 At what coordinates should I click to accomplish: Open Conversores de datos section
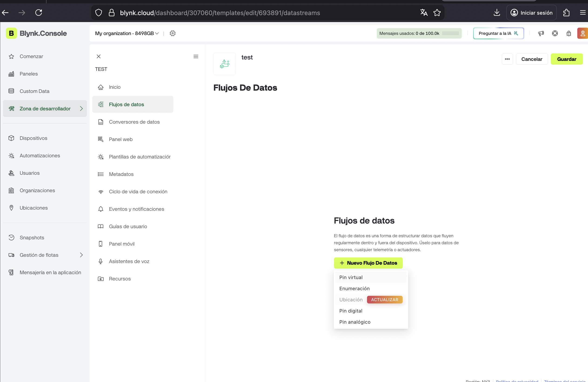click(134, 122)
